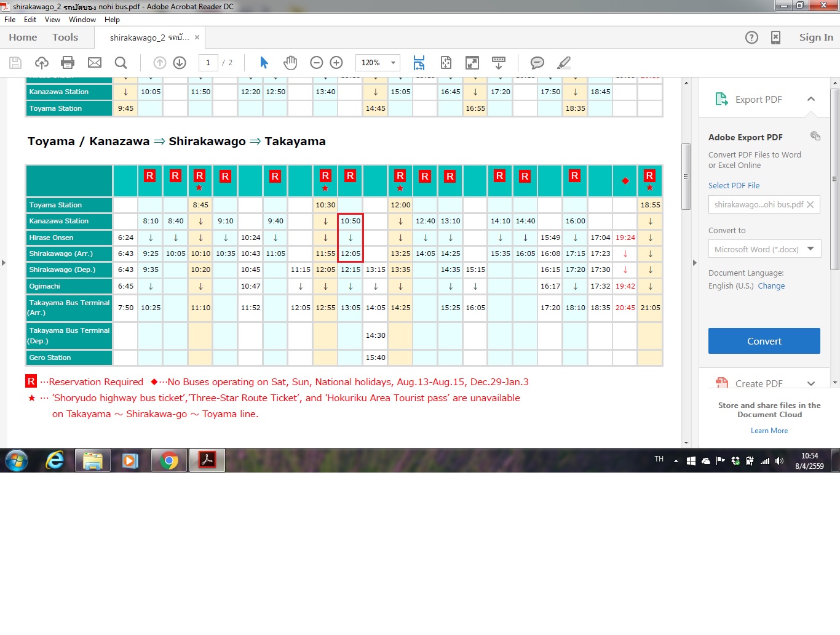
Task: Zoom out with minus icon
Action: tap(317, 63)
